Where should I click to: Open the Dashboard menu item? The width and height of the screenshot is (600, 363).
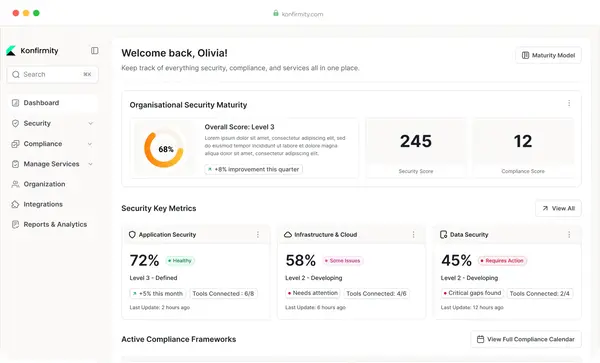(52, 103)
